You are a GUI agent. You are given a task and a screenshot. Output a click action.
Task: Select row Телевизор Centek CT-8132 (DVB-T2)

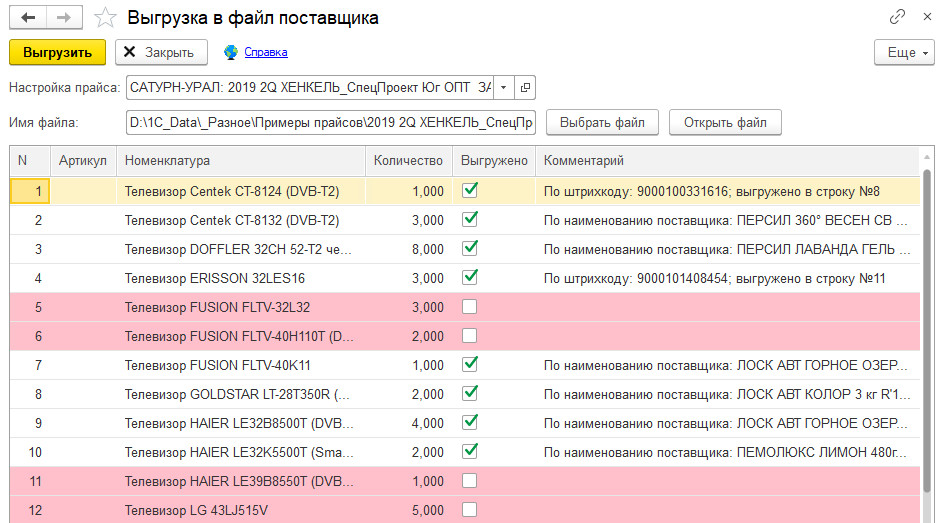coord(465,220)
